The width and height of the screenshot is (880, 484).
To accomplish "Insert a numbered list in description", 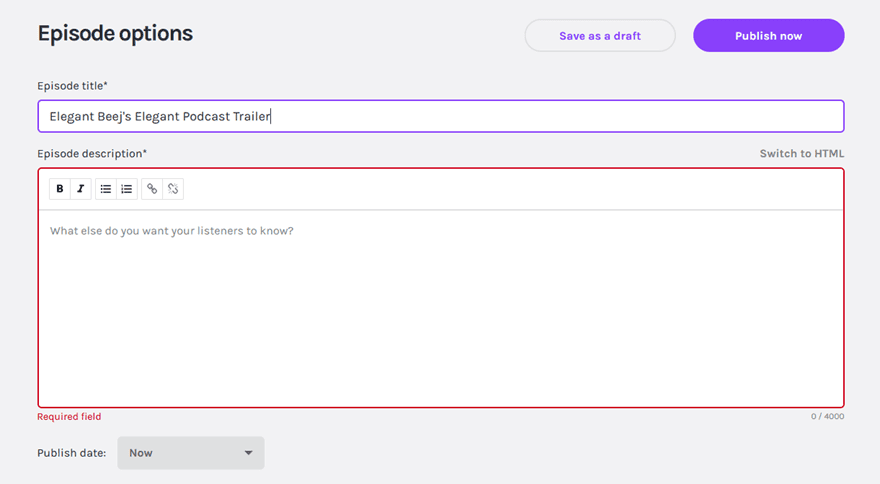I will [x=127, y=189].
